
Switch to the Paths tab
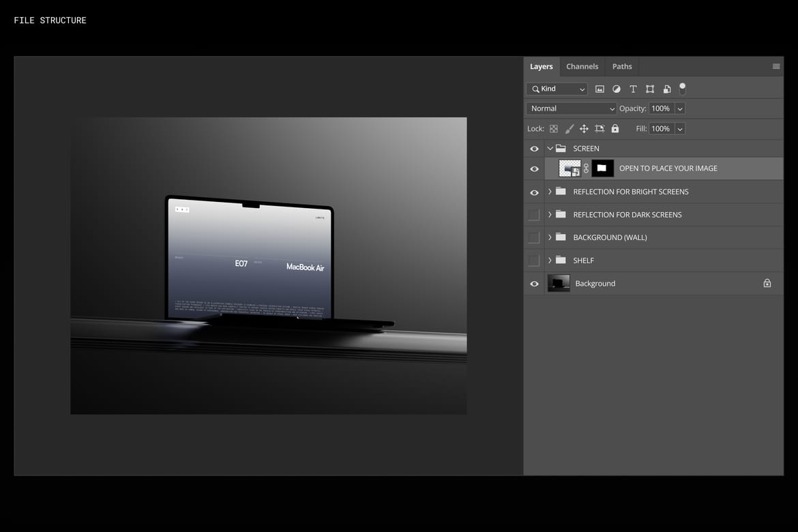tap(622, 67)
